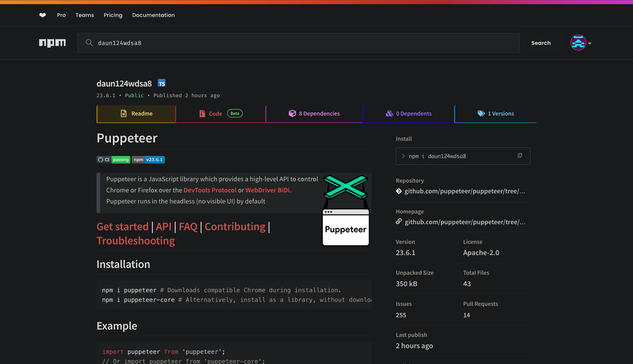Image resolution: width=633 pixels, height=364 pixels.
Task: Click the Issues count 255
Action: pyautogui.click(x=401, y=315)
